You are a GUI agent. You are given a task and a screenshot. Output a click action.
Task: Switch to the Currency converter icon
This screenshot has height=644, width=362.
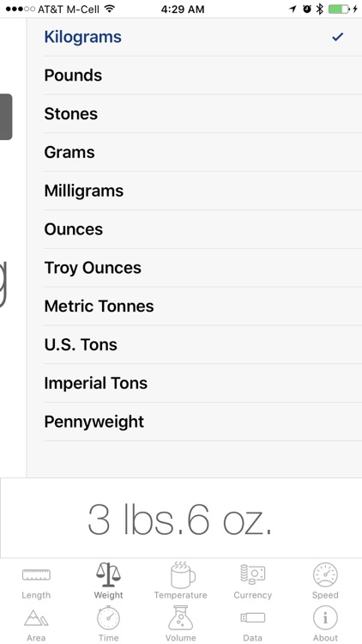[x=253, y=580]
